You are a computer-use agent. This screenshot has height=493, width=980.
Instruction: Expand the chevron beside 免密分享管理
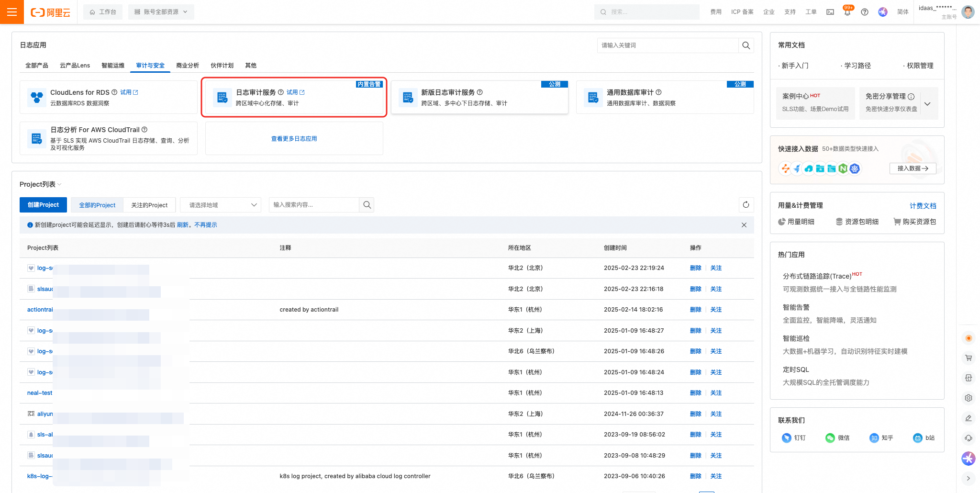point(927,104)
